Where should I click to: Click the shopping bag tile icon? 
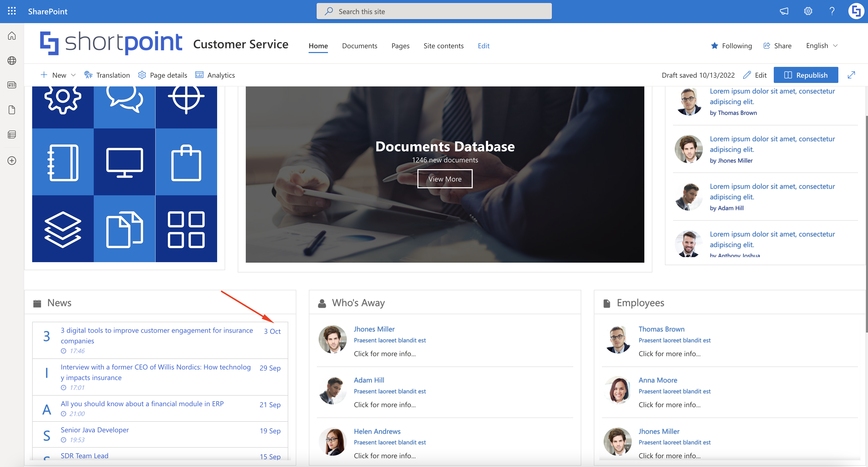(x=186, y=163)
